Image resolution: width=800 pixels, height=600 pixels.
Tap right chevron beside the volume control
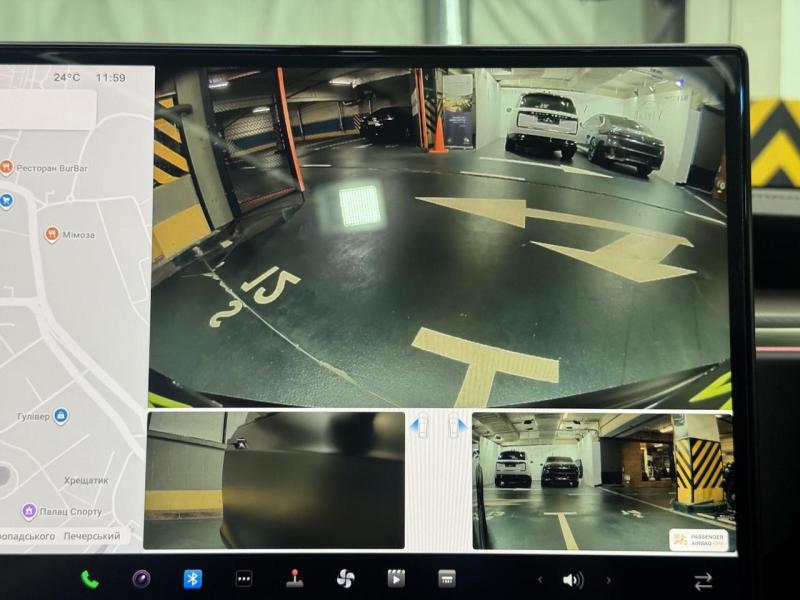pos(608,577)
